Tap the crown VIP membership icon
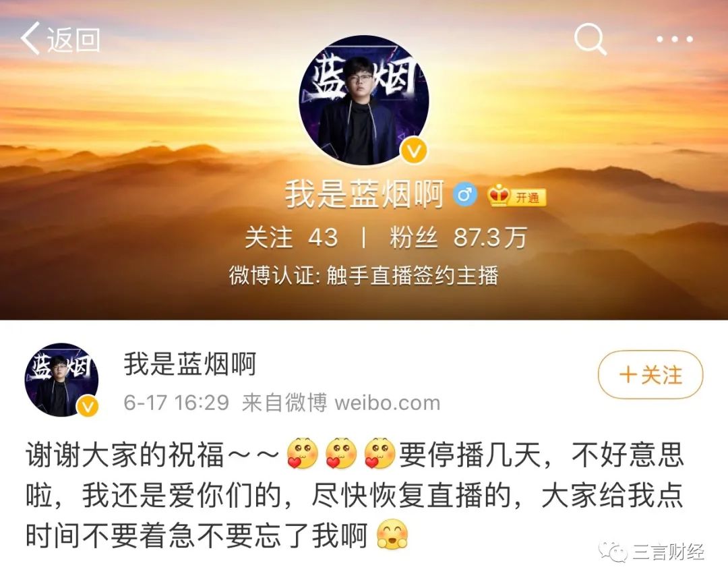This screenshot has height=584, width=728. [499, 196]
